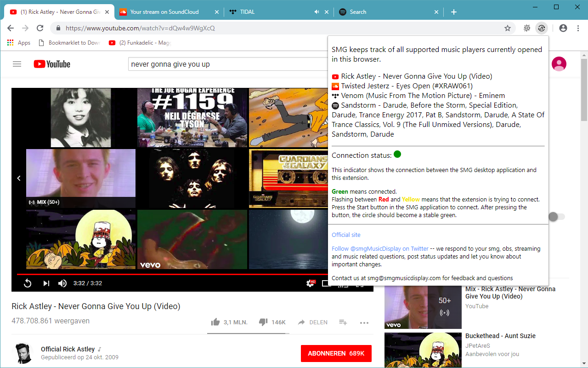
Task: Open Follow @smgMusicDisplay on Twitter link
Action: coord(380,248)
